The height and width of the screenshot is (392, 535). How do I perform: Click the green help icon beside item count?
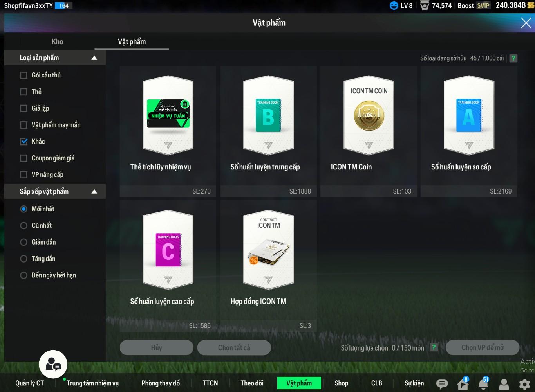pyautogui.click(x=513, y=58)
